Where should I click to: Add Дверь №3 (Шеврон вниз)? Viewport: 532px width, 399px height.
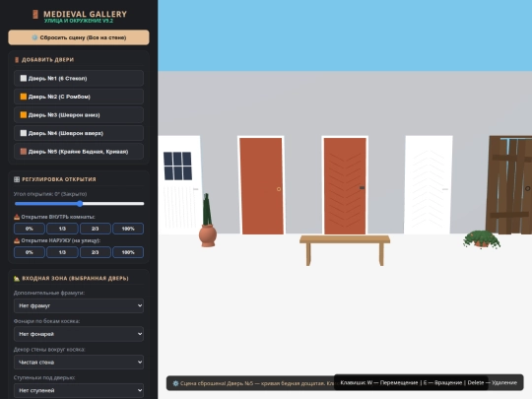(x=79, y=115)
